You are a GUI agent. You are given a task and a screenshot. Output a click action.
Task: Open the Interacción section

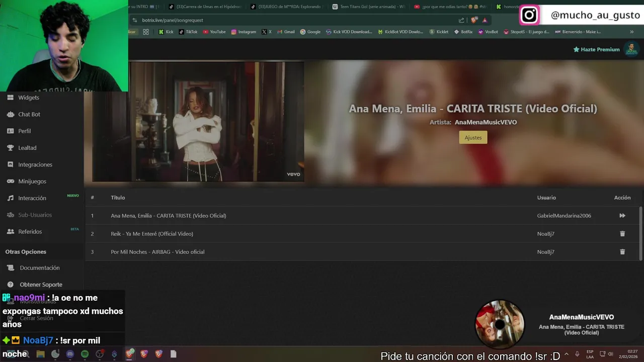(x=32, y=198)
